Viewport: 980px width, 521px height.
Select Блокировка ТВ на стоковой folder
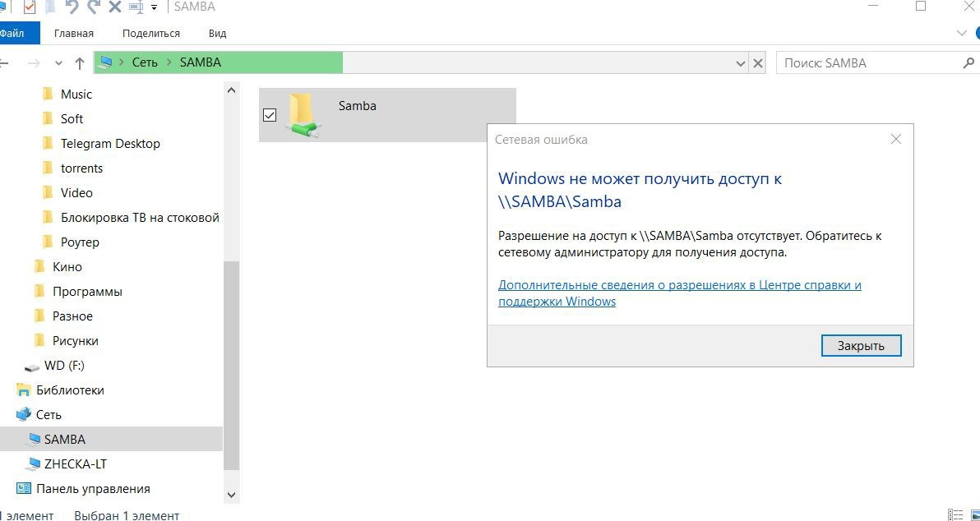point(140,218)
